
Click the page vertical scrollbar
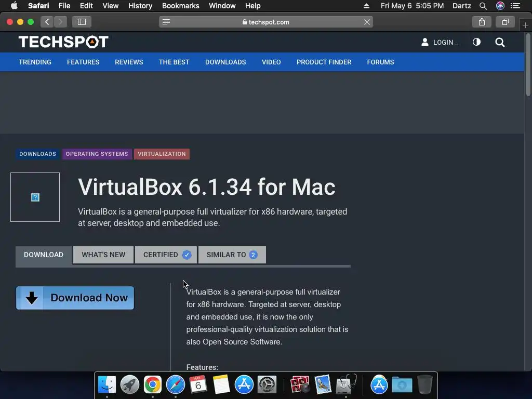528,64
